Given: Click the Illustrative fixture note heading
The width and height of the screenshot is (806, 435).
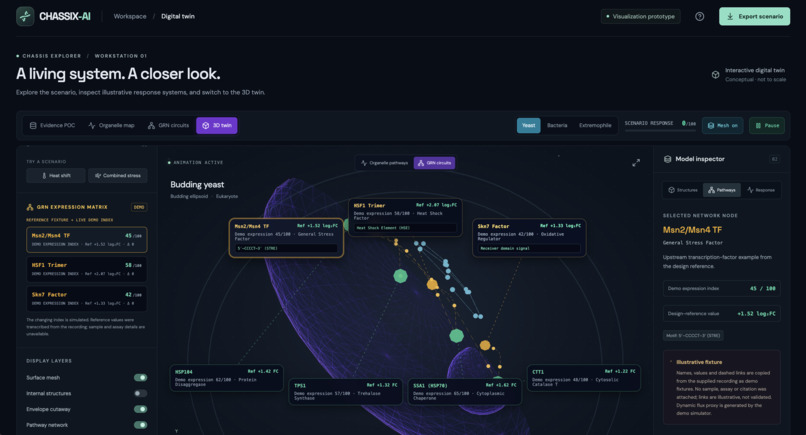Looking at the screenshot, I should 699,362.
